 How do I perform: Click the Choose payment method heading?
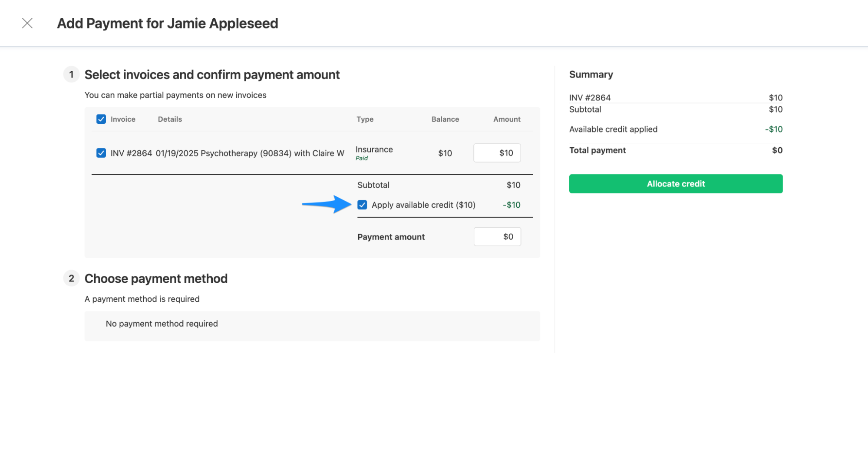tap(156, 279)
